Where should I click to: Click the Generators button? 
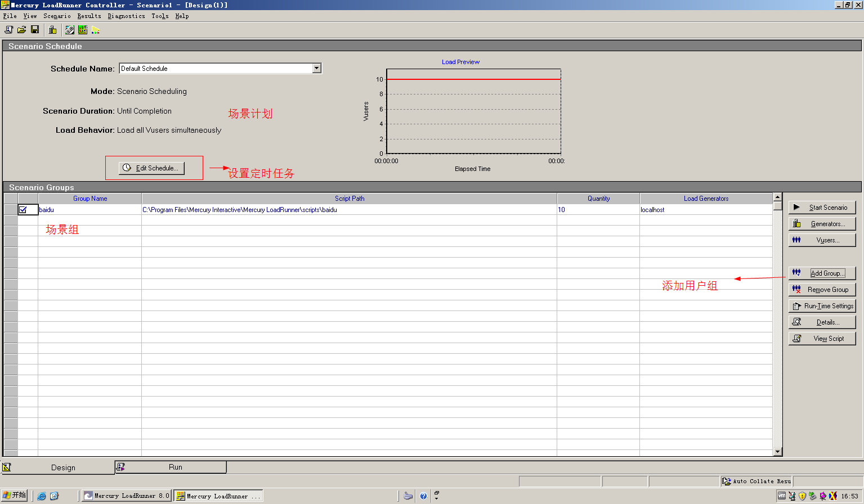click(822, 223)
